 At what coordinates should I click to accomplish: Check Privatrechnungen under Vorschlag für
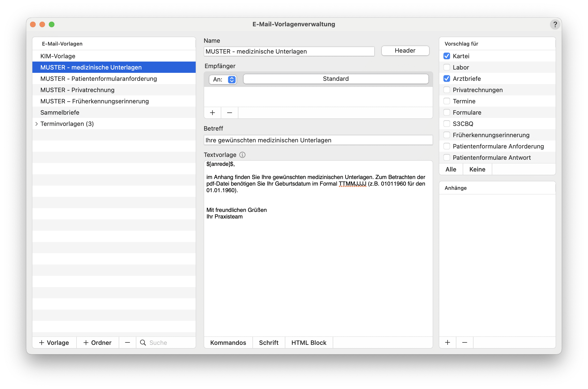447,90
